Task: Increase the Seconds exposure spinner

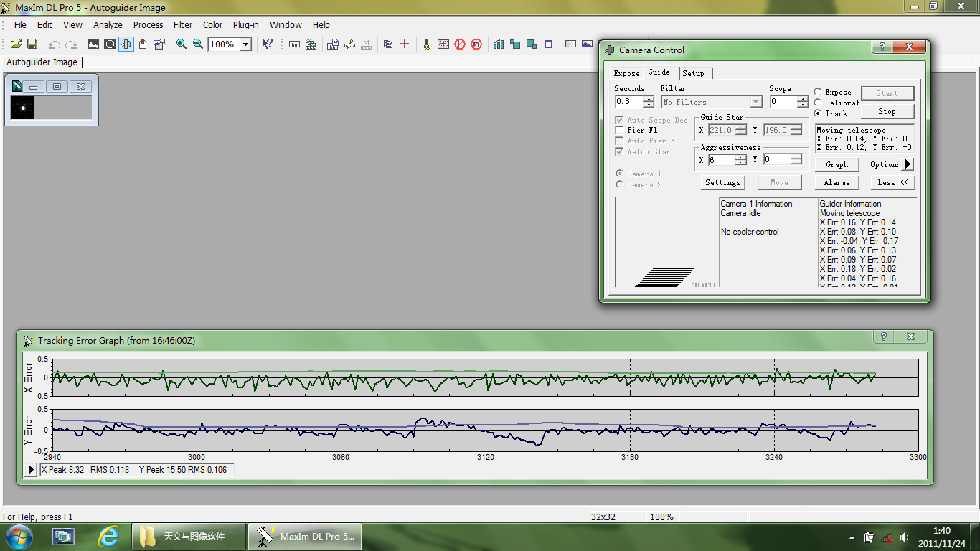Action: pos(649,99)
